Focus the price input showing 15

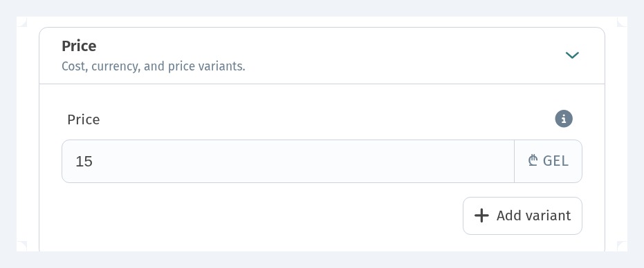click(x=288, y=162)
